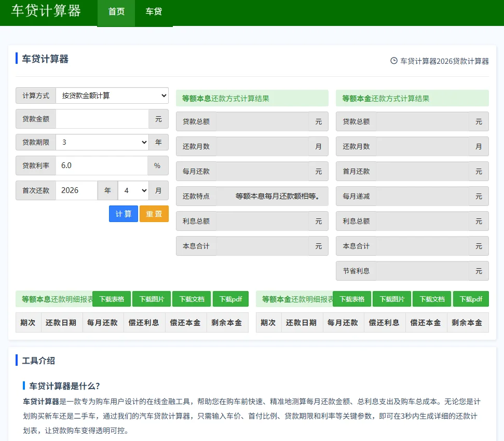
Task: Click the 贷款利率 field showing 6.0
Action: click(x=102, y=166)
